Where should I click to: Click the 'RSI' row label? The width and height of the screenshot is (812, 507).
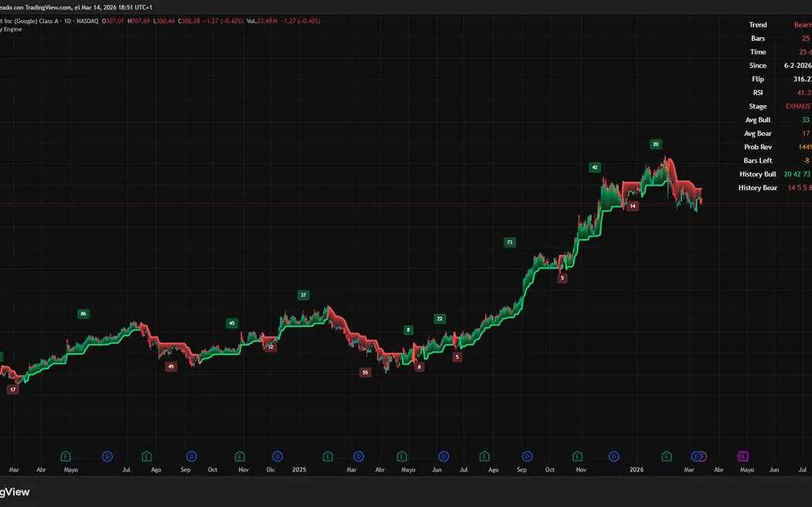758,93
